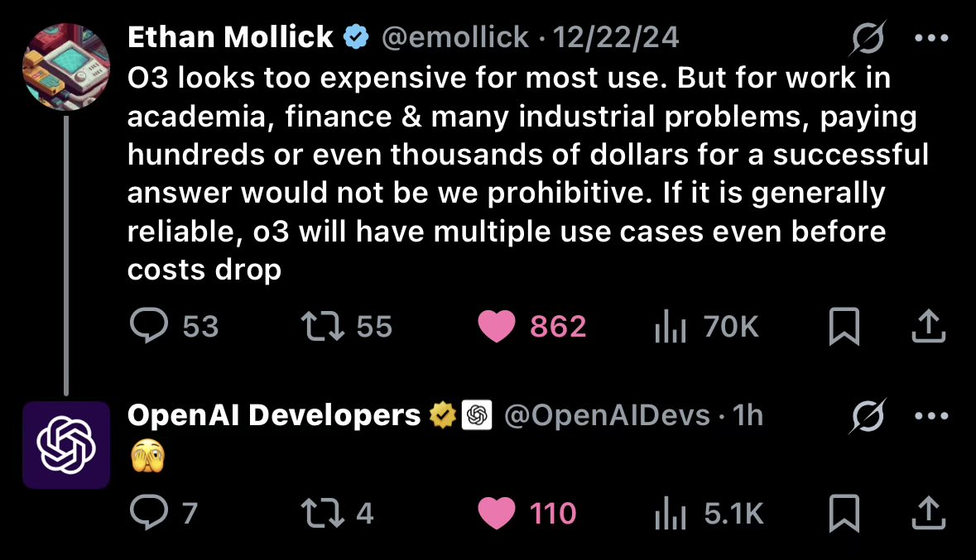Viewport: 976px width, 560px height.
Task: Reply to OpenAI Developers' tweet
Action: (149, 513)
